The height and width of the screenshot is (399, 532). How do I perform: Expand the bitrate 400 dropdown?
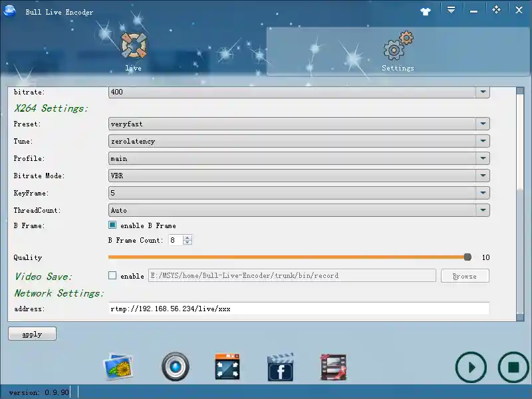[x=483, y=92]
